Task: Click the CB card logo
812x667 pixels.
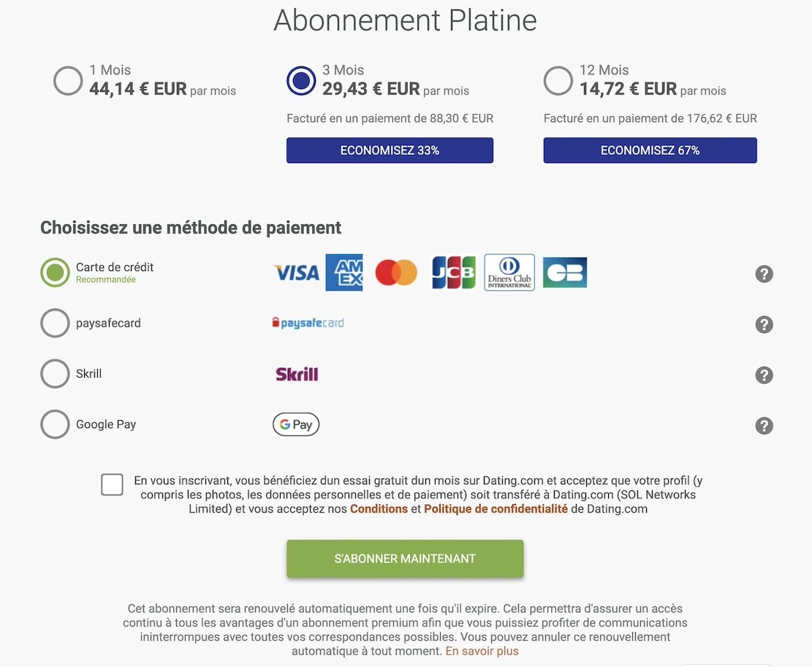Action: (564, 272)
